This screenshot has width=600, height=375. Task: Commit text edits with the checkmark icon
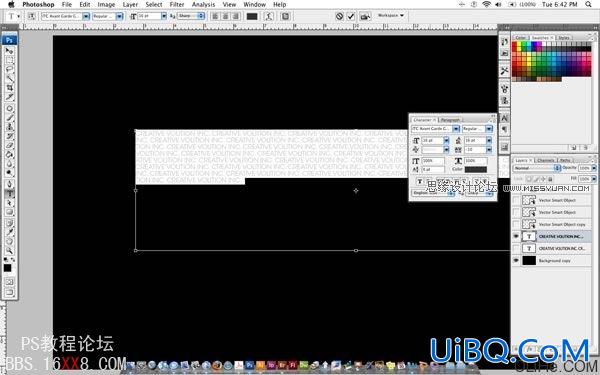click(351, 16)
